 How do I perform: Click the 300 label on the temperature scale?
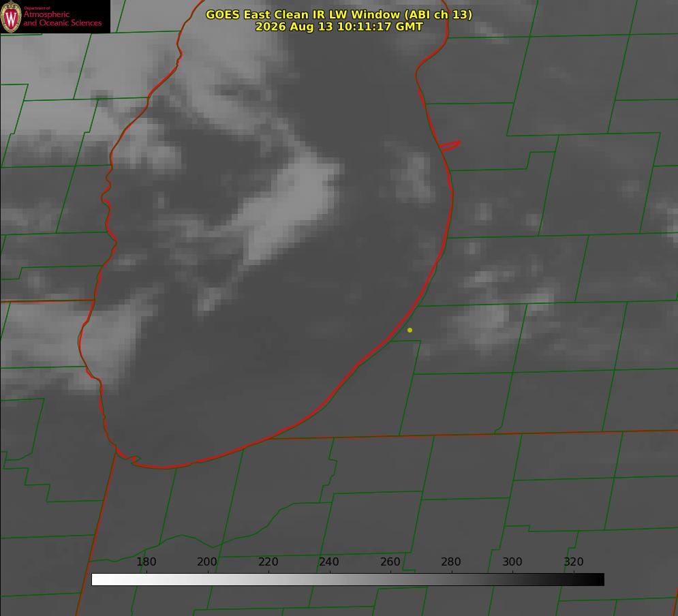click(x=512, y=561)
